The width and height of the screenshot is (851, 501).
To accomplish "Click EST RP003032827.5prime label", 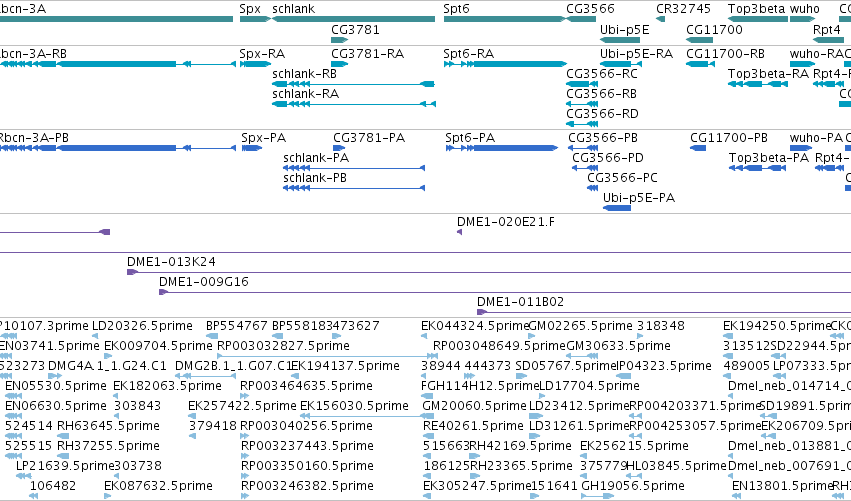I will pyautogui.click(x=283, y=346).
